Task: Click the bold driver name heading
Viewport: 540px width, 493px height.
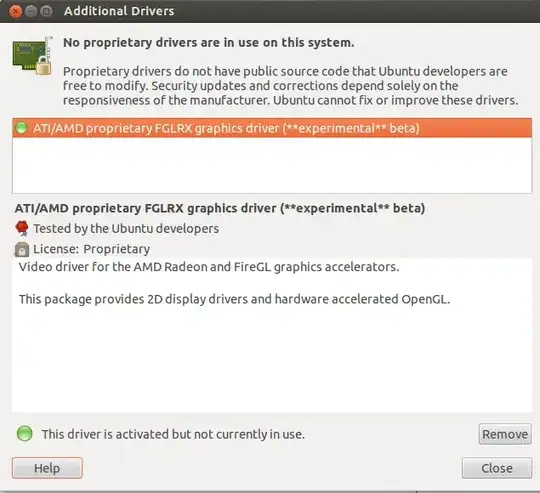Action: [220, 208]
